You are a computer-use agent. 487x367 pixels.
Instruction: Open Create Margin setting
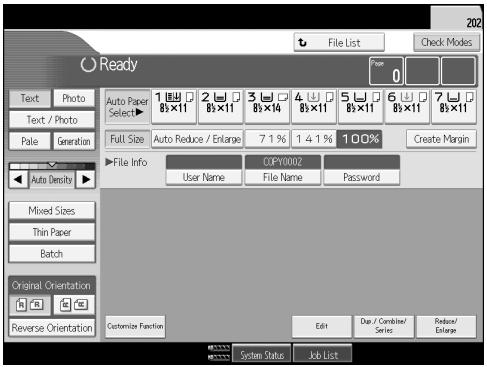(441, 139)
